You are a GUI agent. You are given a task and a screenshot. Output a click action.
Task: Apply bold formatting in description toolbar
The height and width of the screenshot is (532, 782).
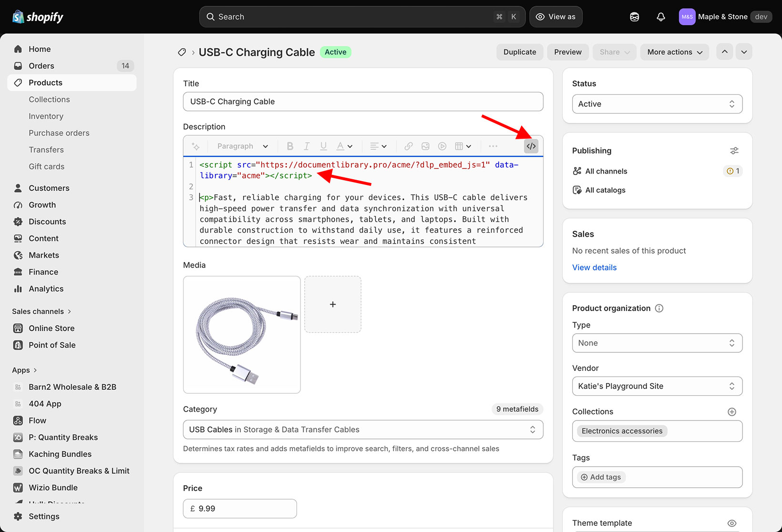point(290,146)
